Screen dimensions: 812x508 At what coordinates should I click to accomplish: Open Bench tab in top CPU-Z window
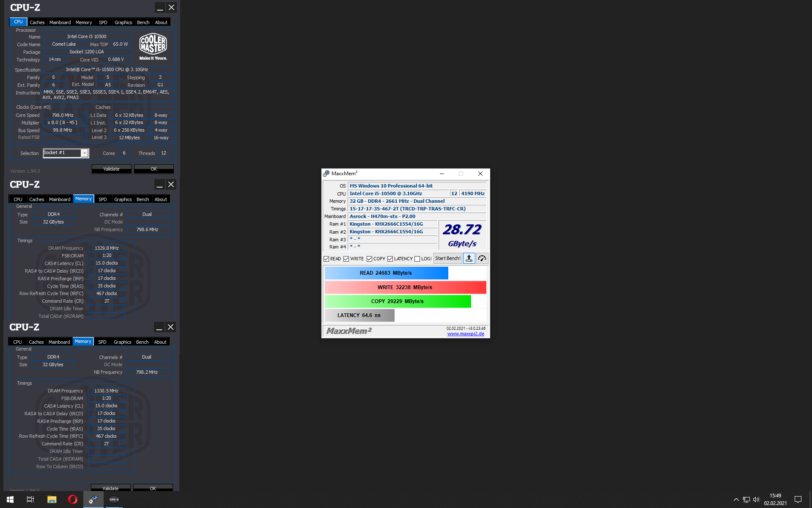tap(143, 22)
